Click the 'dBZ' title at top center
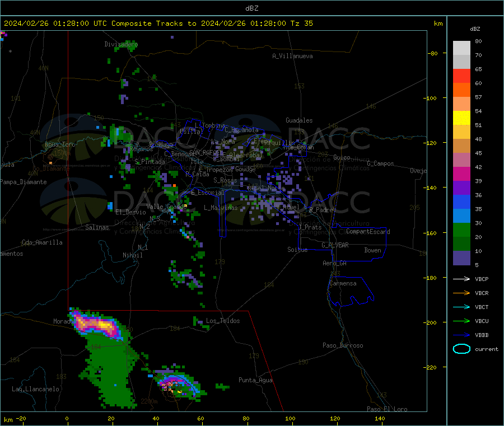Viewport: 504px width, 426px height. click(251, 8)
